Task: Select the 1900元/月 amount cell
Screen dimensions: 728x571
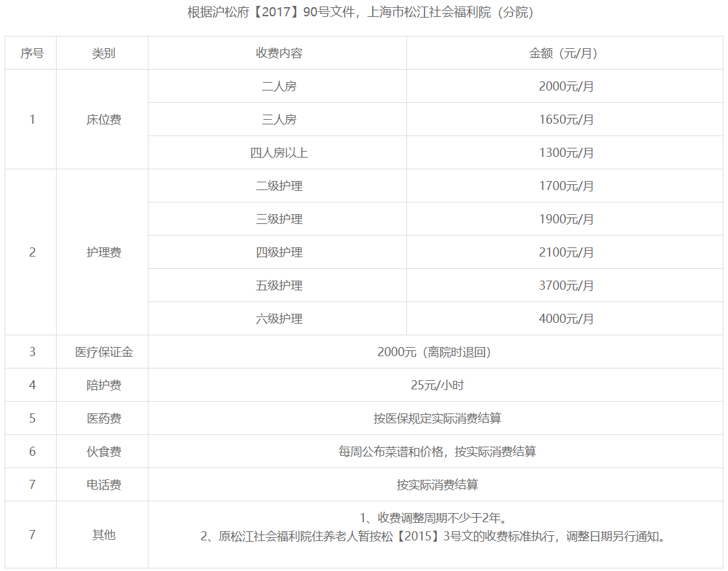Action: point(565,219)
